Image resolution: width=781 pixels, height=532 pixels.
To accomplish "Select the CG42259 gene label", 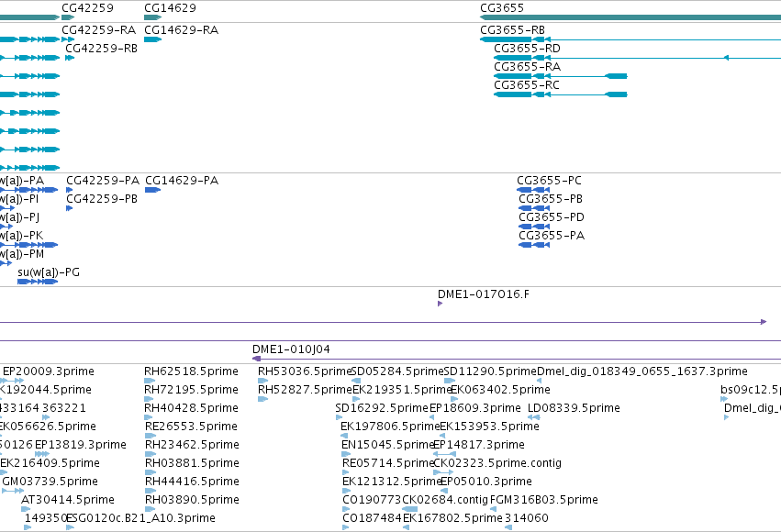I will pos(87,8).
